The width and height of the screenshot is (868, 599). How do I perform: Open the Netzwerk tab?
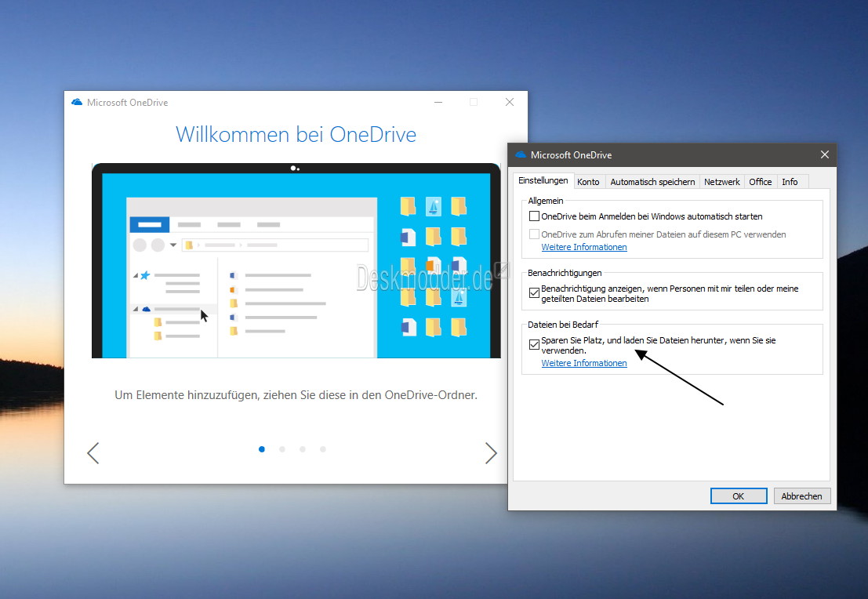(x=722, y=182)
